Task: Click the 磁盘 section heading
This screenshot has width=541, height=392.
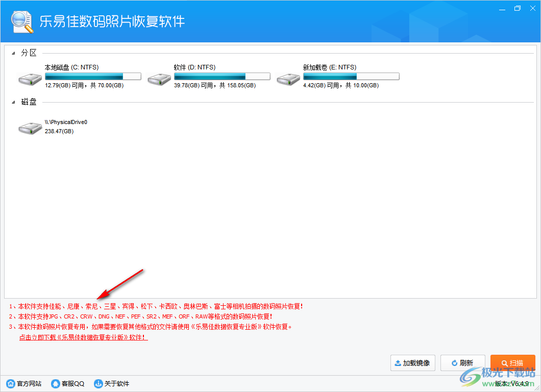Action: (29, 102)
